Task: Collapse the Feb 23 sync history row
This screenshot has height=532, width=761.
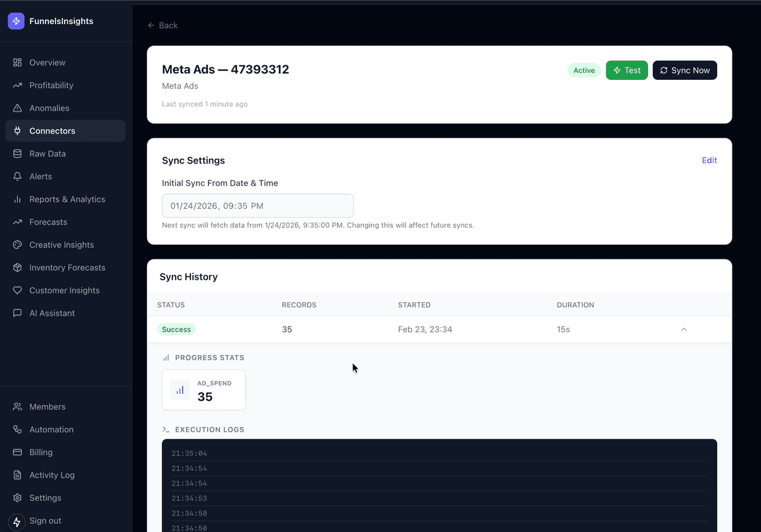Action: (684, 329)
